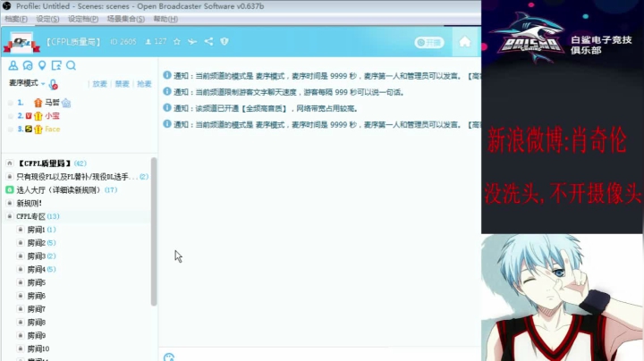This screenshot has width=644, height=361.
Task: Click the red V badge beside 小宝
Action: (x=29, y=115)
